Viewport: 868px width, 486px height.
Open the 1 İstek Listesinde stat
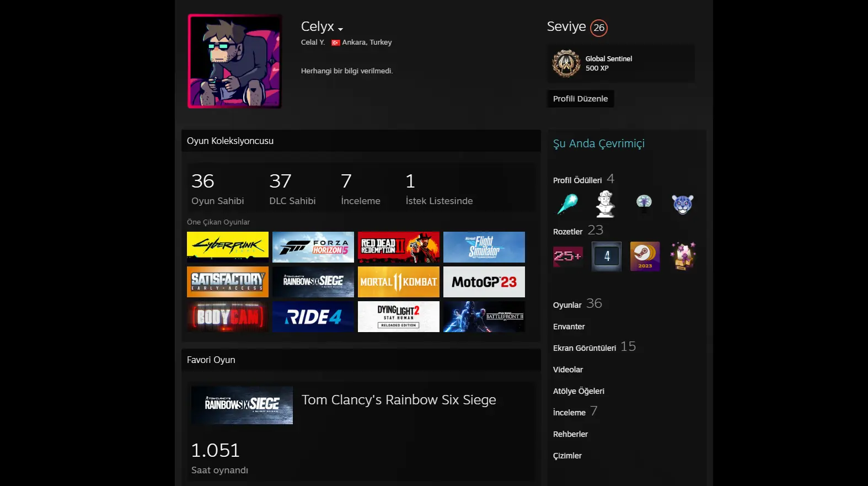pyautogui.click(x=439, y=189)
